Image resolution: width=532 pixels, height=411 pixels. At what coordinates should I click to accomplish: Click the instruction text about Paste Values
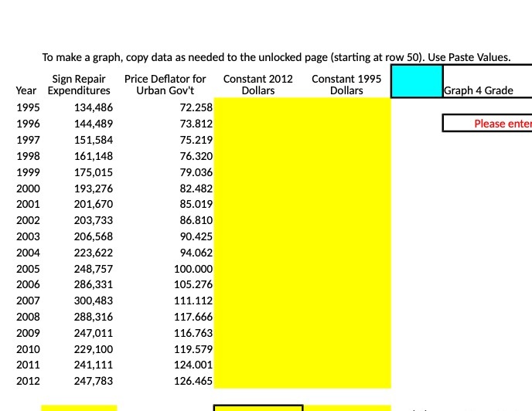point(276,57)
